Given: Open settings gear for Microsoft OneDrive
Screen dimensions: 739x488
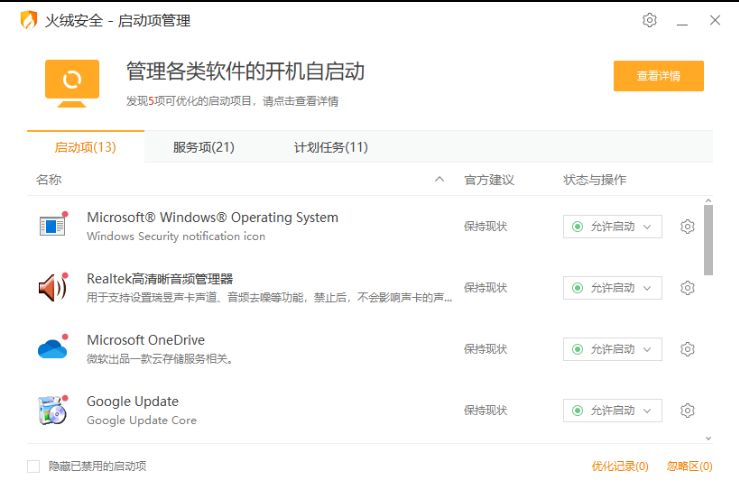Looking at the screenshot, I should click(x=687, y=349).
